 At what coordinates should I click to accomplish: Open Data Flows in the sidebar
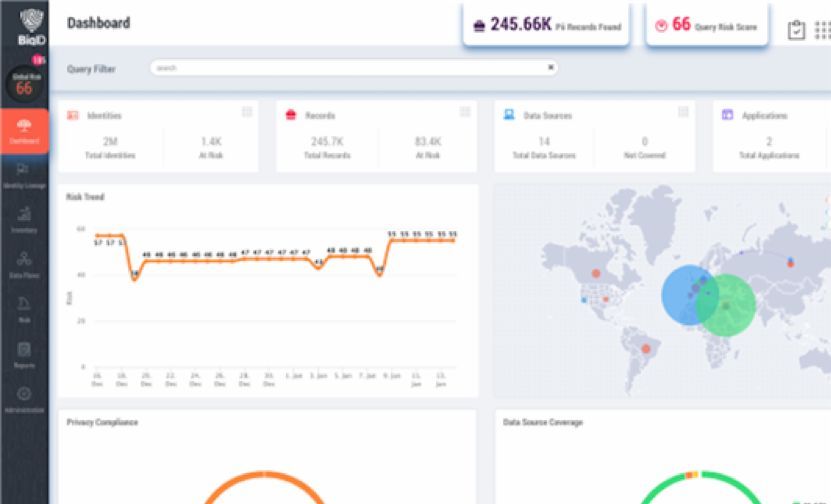click(x=24, y=265)
